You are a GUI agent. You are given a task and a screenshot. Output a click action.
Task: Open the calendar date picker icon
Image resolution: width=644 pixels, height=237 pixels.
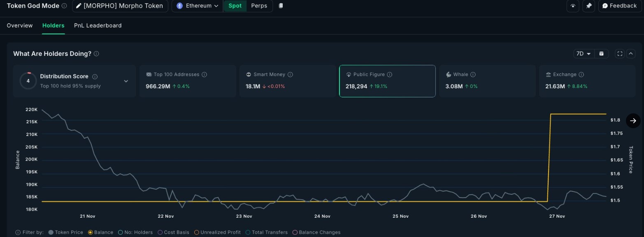click(601, 54)
